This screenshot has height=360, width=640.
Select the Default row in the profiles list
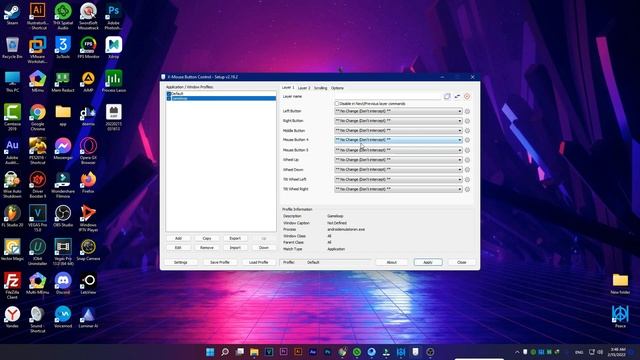coord(221,94)
